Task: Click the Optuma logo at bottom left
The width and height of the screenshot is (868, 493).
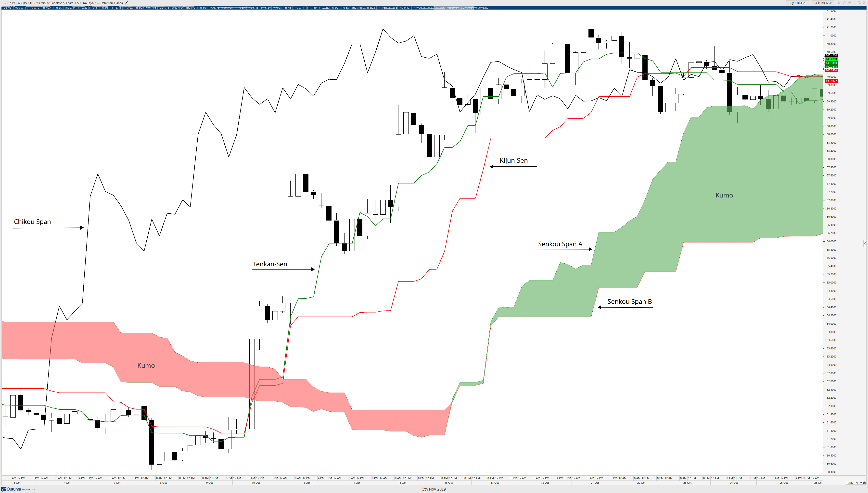Action: tap(11, 489)
